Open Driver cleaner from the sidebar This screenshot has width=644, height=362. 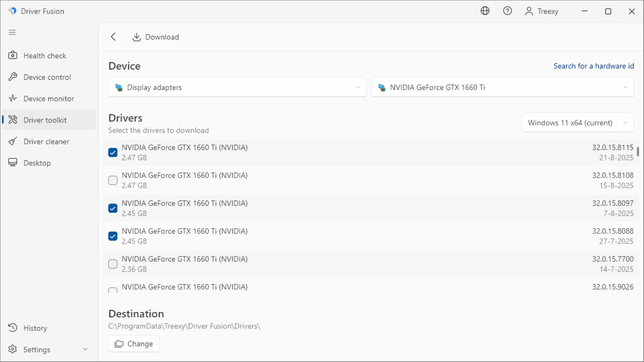(x=47, y=141)
